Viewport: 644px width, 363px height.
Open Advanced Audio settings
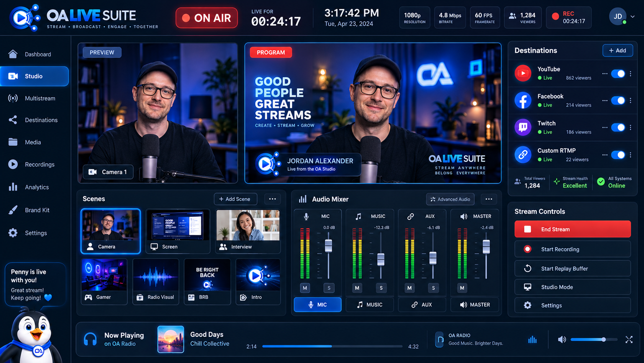coord(450,199)
